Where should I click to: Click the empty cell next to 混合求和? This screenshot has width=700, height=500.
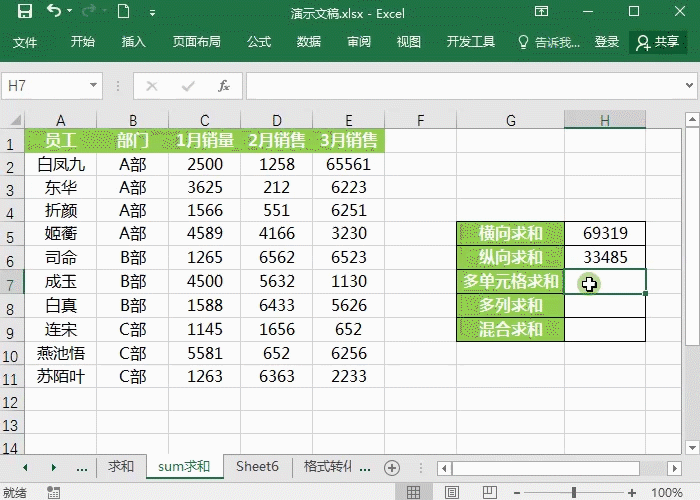(605, 330)
